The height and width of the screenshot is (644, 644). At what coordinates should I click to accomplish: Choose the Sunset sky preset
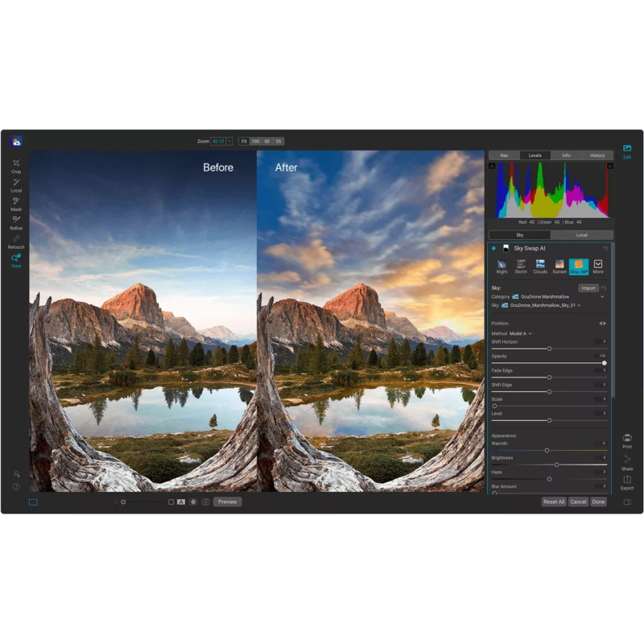tap(559, 265)
